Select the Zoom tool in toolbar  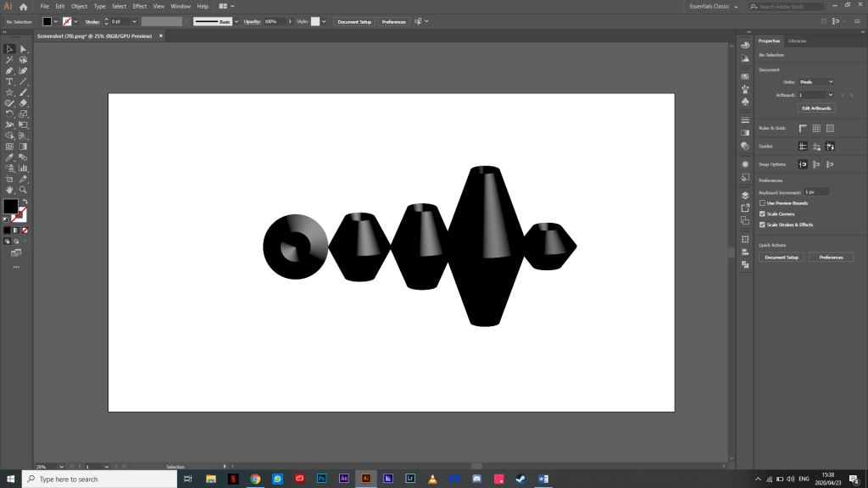tap(24, 190)
